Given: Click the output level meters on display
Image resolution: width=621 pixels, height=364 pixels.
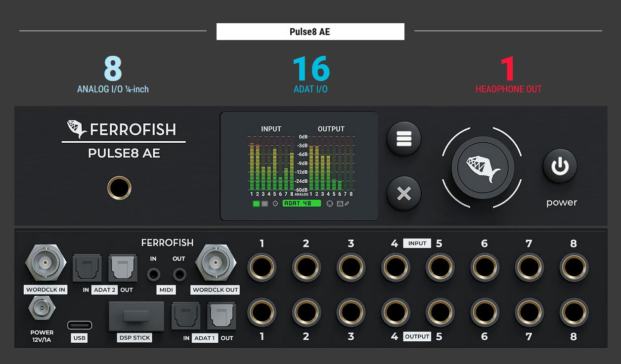Looking at the screenshot, I should pyautogui.click(x=331, y=163).
